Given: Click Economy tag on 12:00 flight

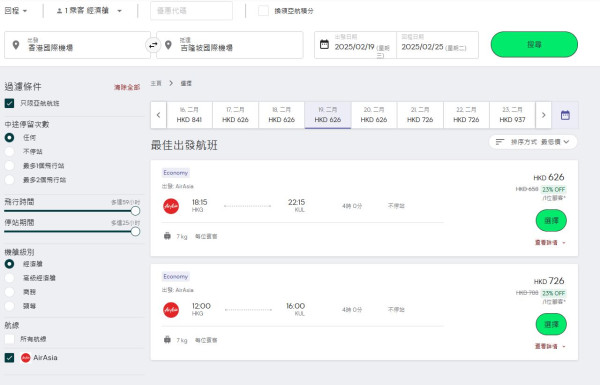Looking at the screenshot, I should point(176,276).
